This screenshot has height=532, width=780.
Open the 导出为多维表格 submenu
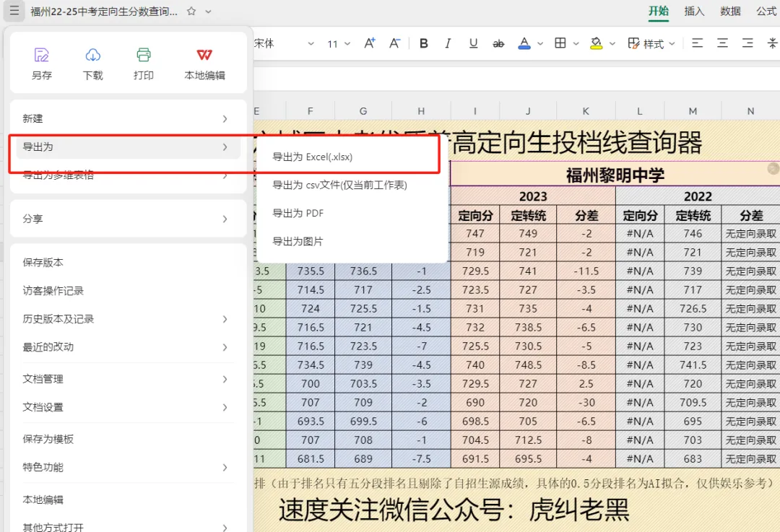[x=128, y=175]
